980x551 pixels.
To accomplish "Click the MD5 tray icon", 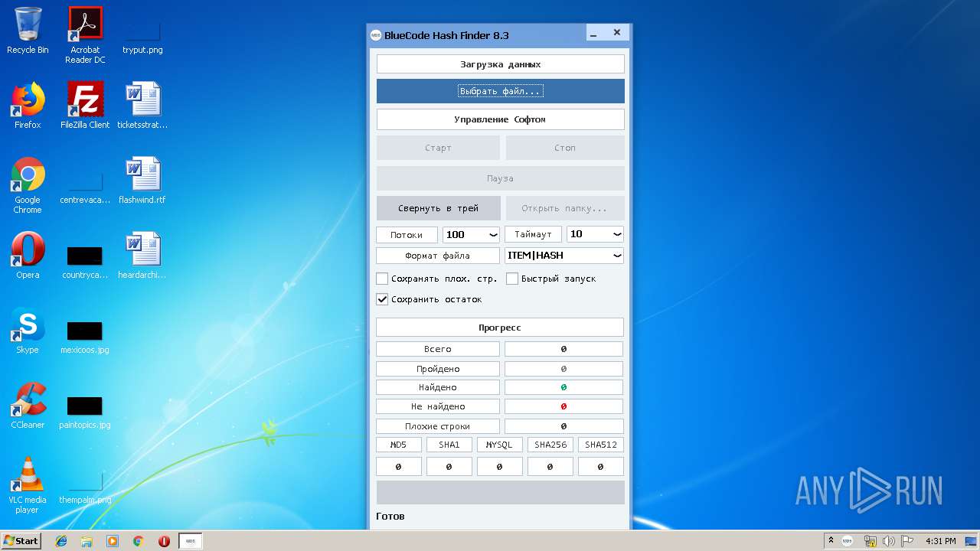I will click(x=848, y=541).
